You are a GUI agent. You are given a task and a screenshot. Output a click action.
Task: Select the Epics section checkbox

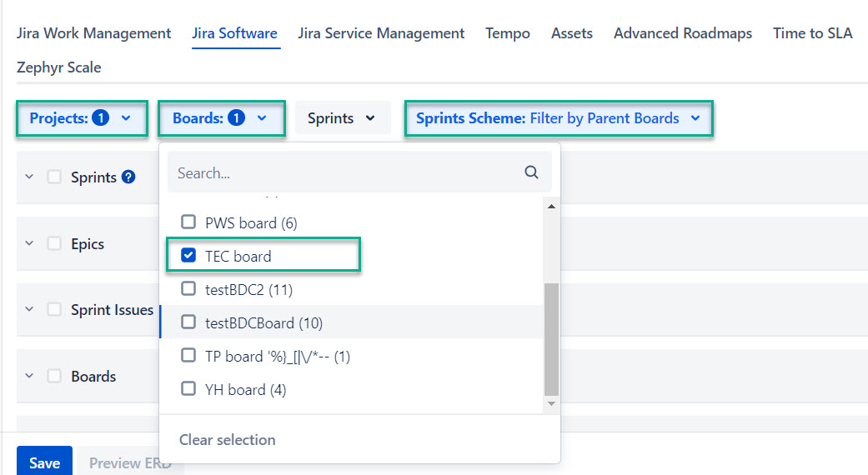(x=54, y=243)
